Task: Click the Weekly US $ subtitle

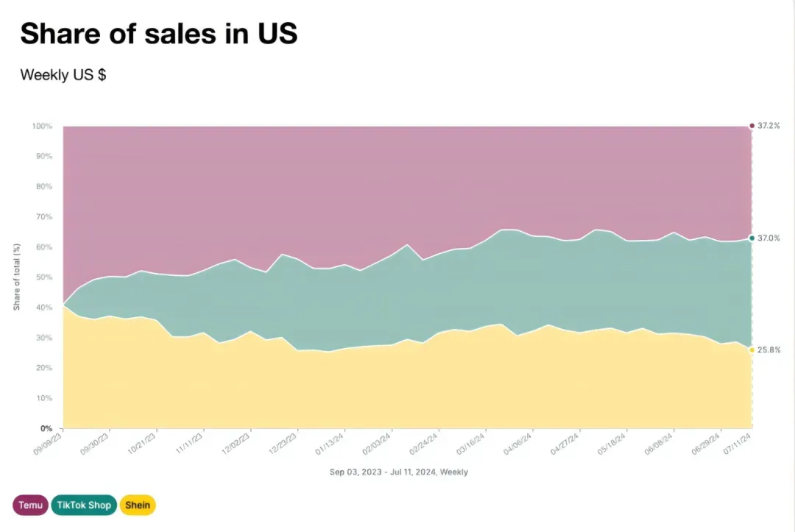Action: point(63,75)
